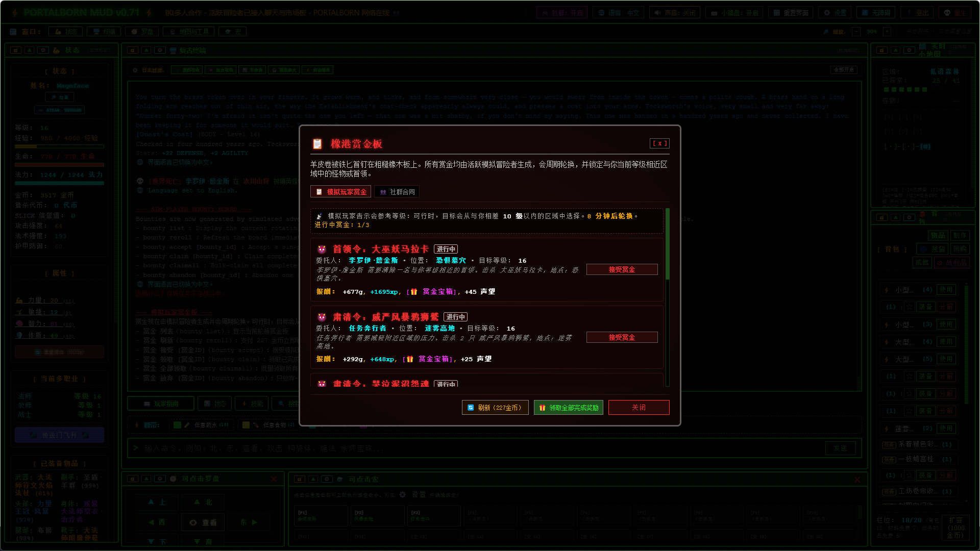Toggle 社群: 开启 community switch
This screenshot has width=980, height=551.
(562, 13)
